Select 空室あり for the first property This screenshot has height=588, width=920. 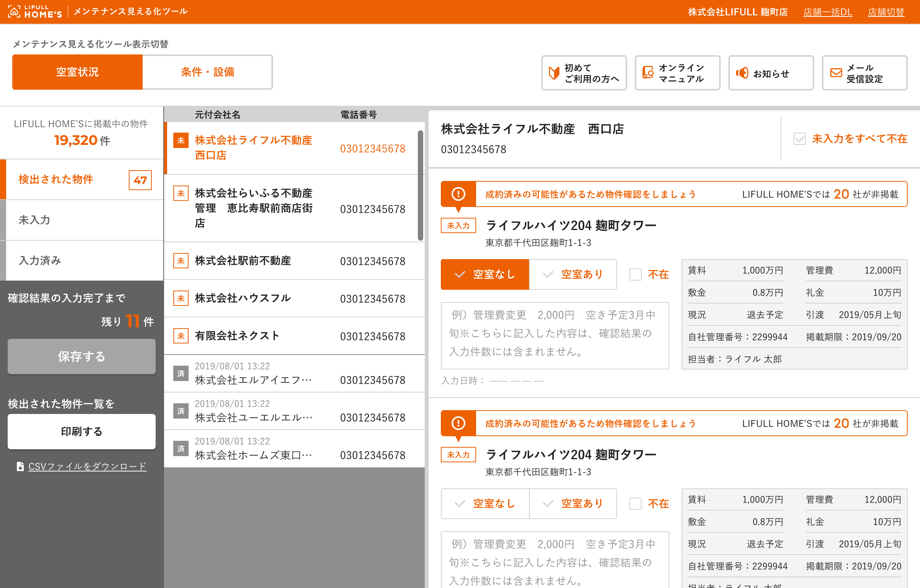click(573, 274)
